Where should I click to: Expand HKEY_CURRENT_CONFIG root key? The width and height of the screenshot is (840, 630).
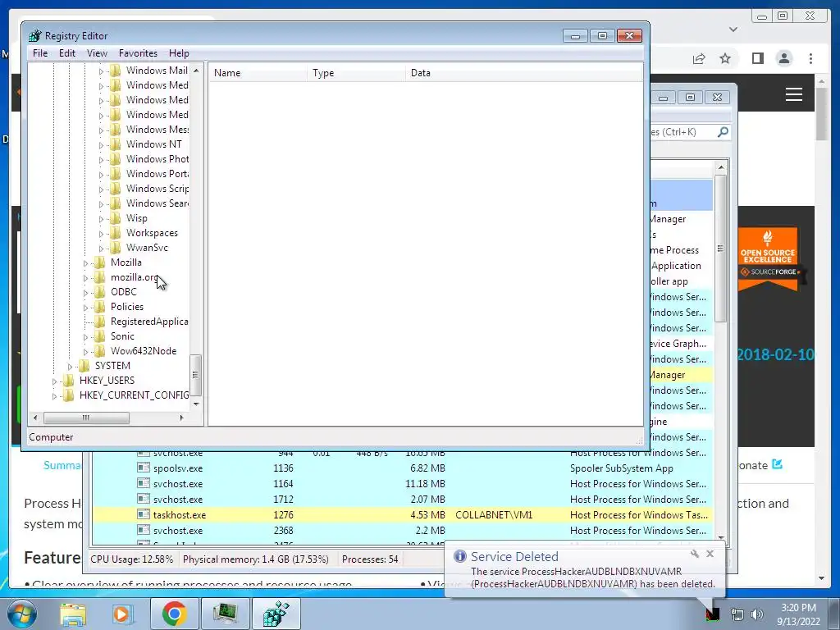pos(54,396)
